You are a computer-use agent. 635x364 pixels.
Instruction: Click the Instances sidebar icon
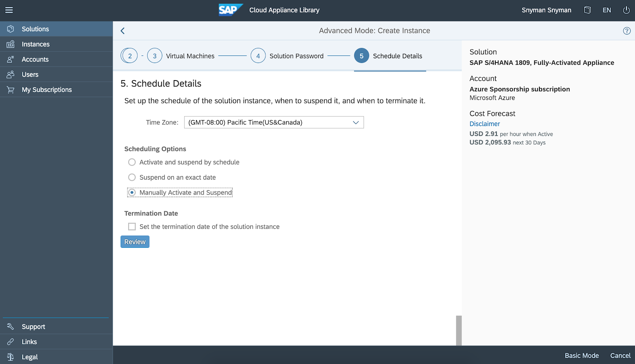[11, 44]
